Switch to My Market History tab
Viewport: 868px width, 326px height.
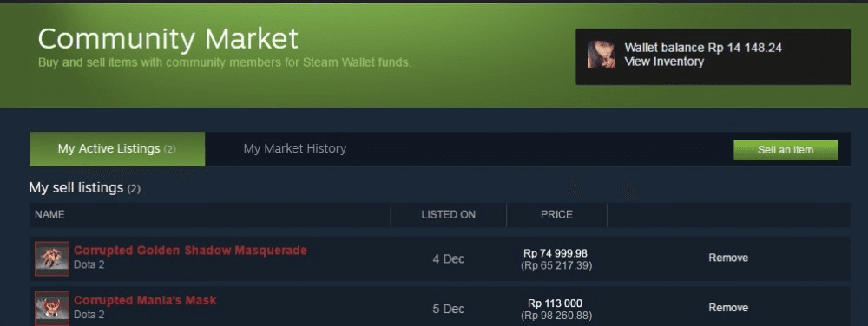point(295,148)
